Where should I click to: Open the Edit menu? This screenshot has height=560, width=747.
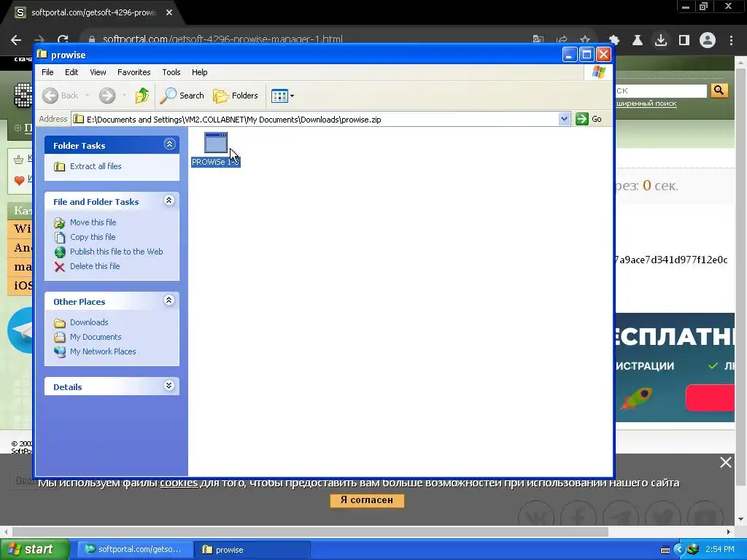71,72
